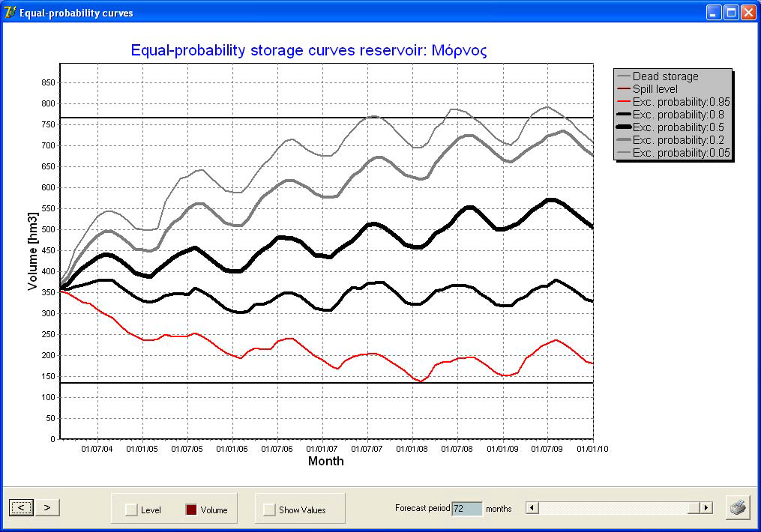Click the forecast period scrollbar thumb
761x532 pixels.
click(x=694, y=508)
